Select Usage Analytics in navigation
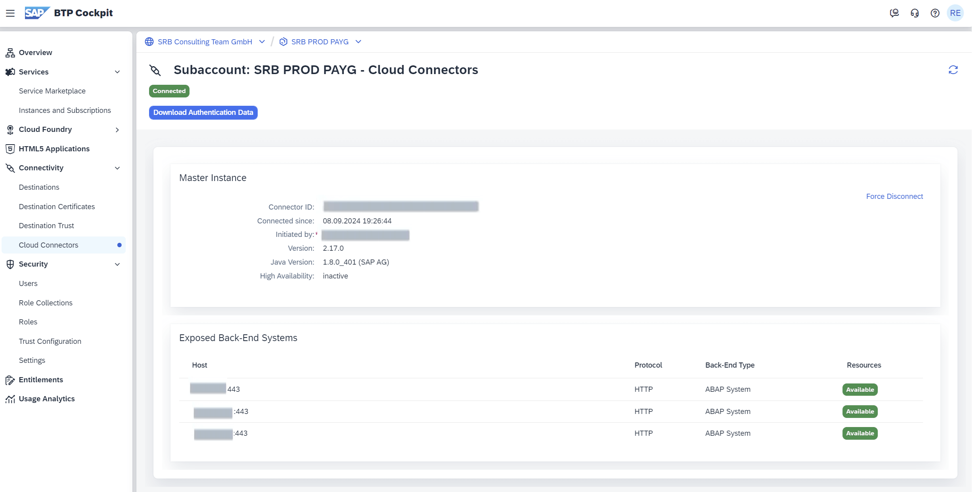The height and width of the screenshot is (492, 980). (46, 399)
